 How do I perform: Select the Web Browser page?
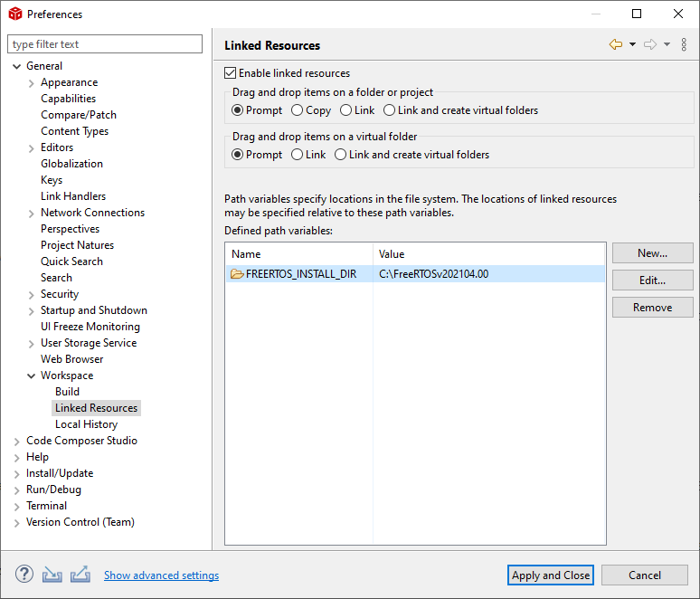click(71, 359)
